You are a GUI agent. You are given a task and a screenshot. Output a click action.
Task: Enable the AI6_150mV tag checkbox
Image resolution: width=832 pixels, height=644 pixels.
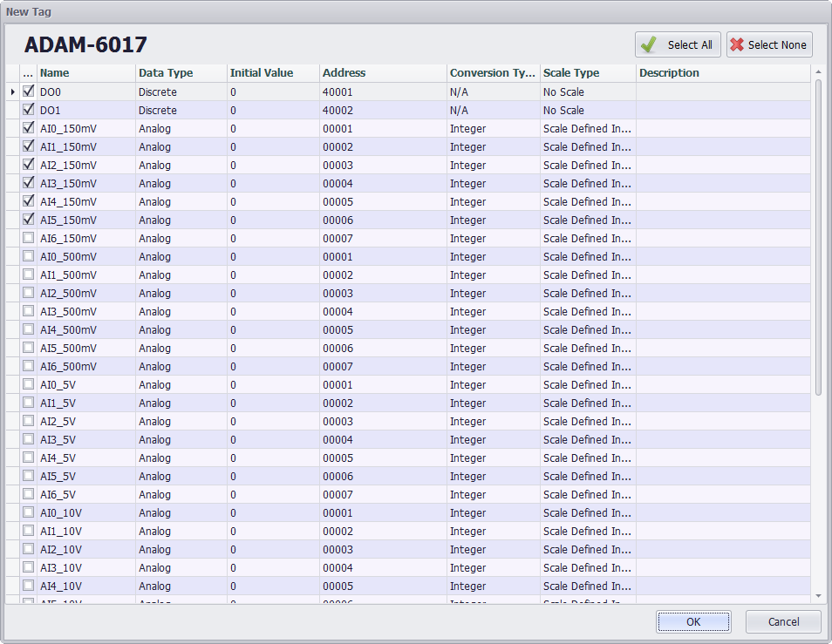click(x=29, y=238)
